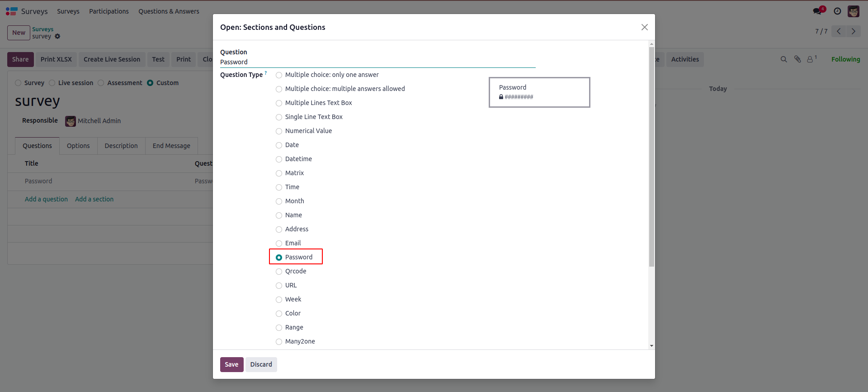868x392 pixels.
Task: Close the Sections and Questions dialog
Action: pyautogui.click(x=645, y=27)
